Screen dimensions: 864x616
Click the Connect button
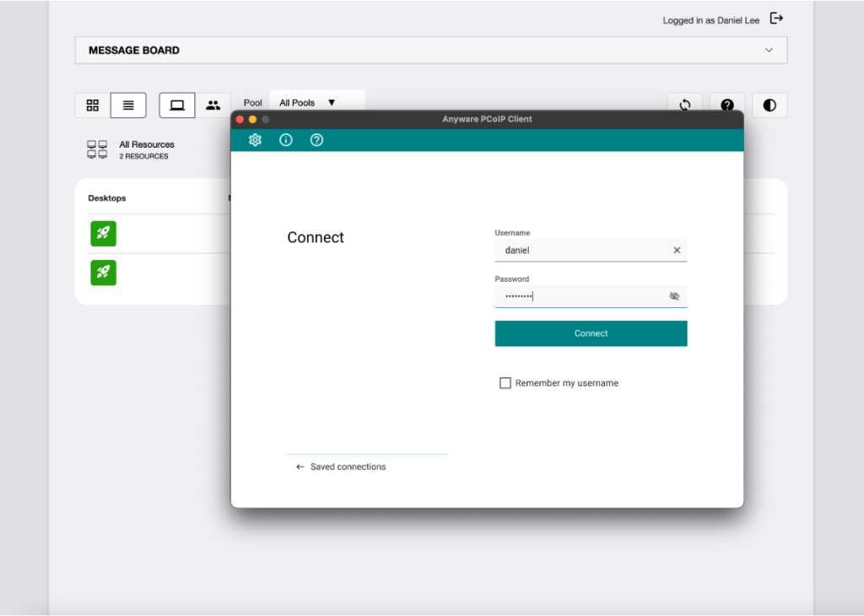click(591, 333)
